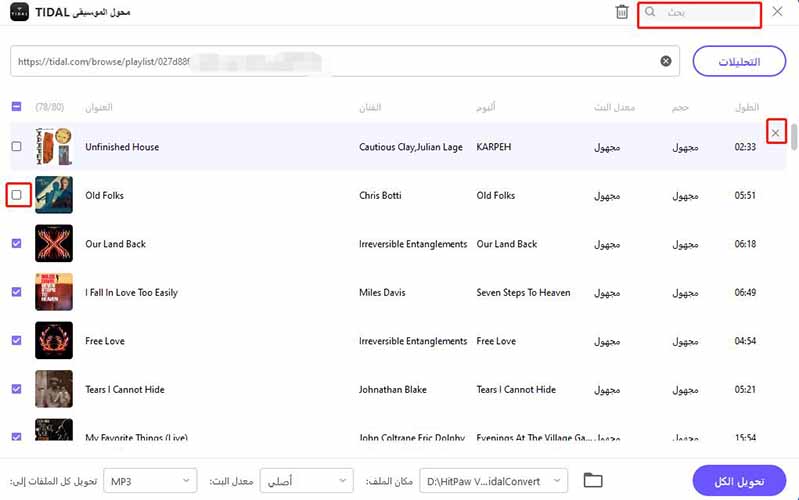Screen dimensions: 799x500
Task: Click the duration column header
Action: (x=747, y=107)
